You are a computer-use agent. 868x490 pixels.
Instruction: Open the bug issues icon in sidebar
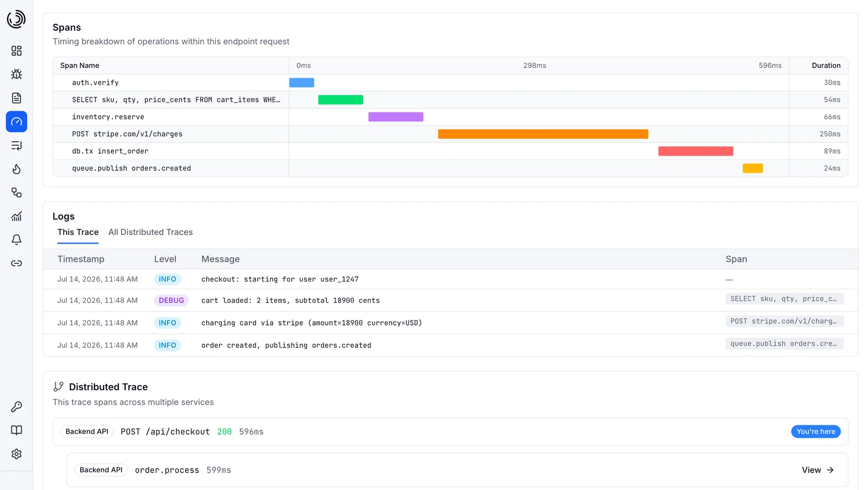16,74
